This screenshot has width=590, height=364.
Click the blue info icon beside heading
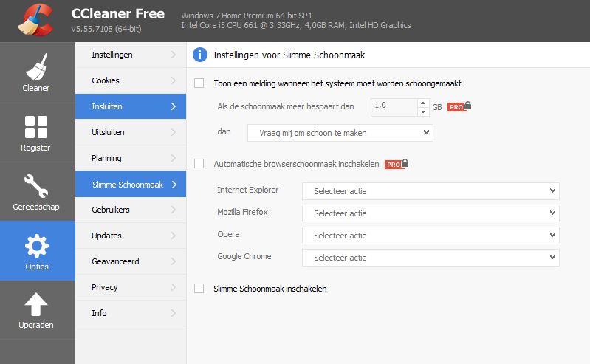pos(199,55)
